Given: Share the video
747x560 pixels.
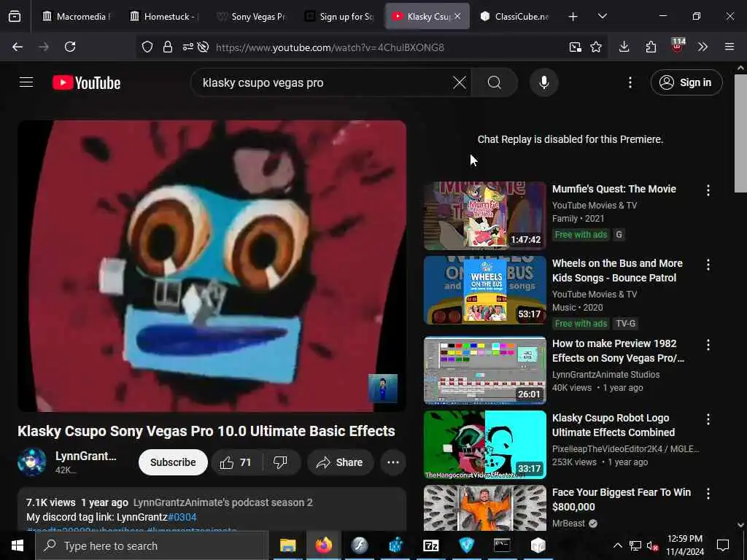Looking at the screenshot, I should (340, 462).
